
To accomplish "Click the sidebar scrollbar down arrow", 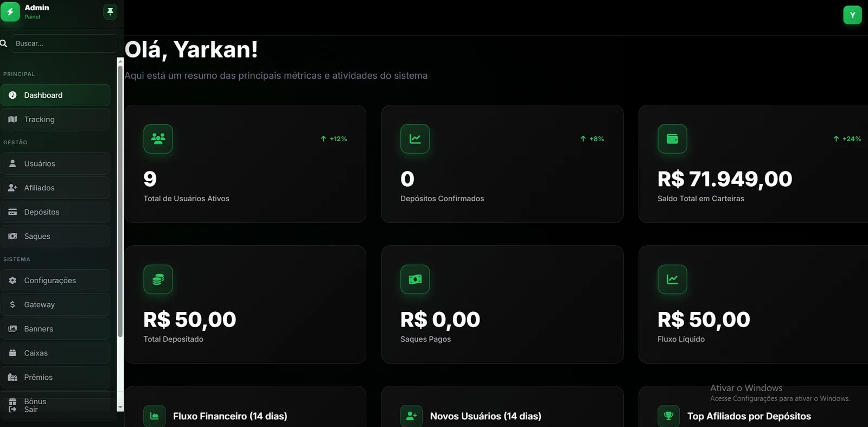I will [x=120, y=407].
